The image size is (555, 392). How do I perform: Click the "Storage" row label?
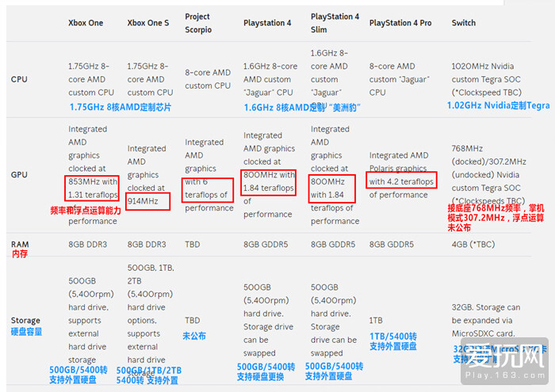(25, 321)
